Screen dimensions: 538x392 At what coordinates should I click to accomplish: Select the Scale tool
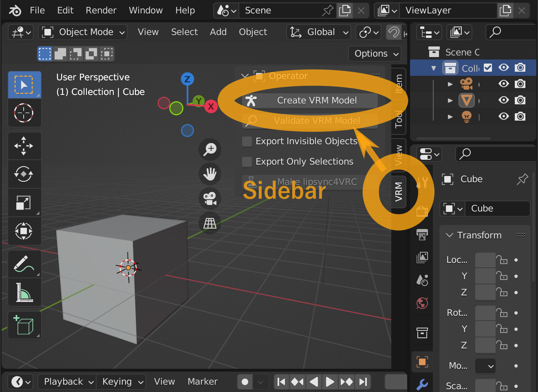(24, 203)
